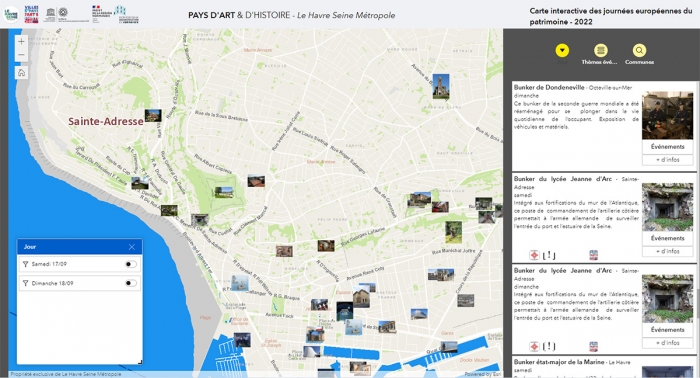Click the Le Havre Seine Métropole logo
Screen dimensions: 700x378
[11, 14]
